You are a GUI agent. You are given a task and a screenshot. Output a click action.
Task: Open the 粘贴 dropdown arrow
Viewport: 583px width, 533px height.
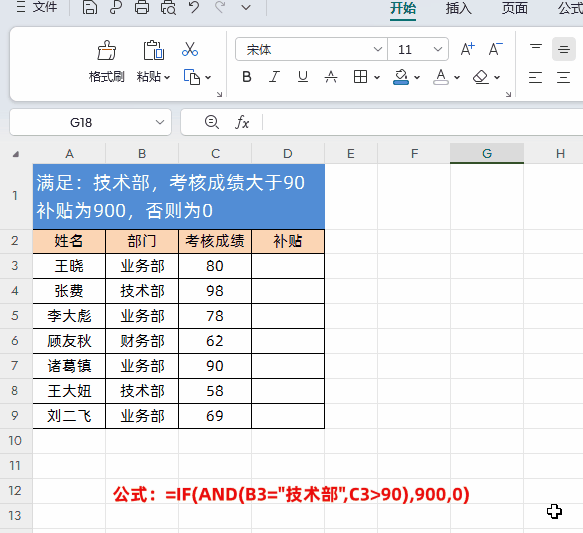[167, 77]
